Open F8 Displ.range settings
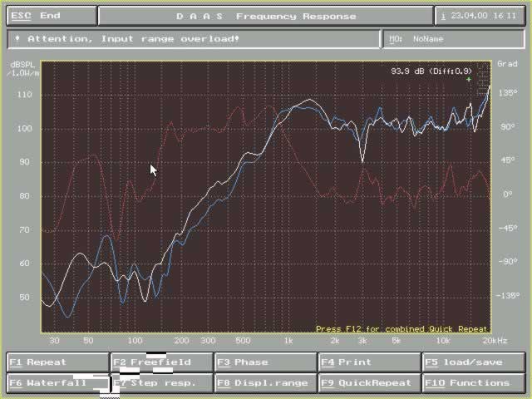This screenshot has height=399, width=532. 265,383
